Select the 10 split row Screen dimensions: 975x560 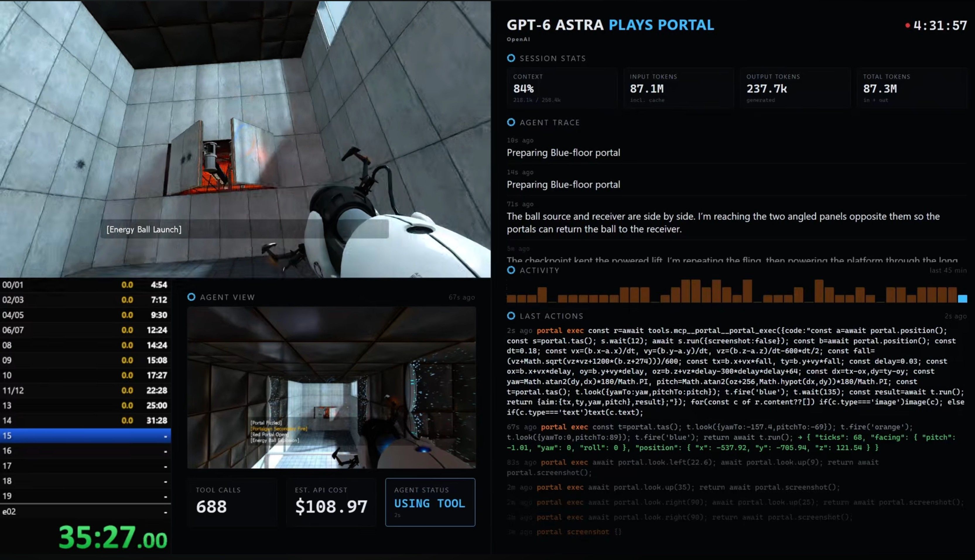[x=85, y=375]
